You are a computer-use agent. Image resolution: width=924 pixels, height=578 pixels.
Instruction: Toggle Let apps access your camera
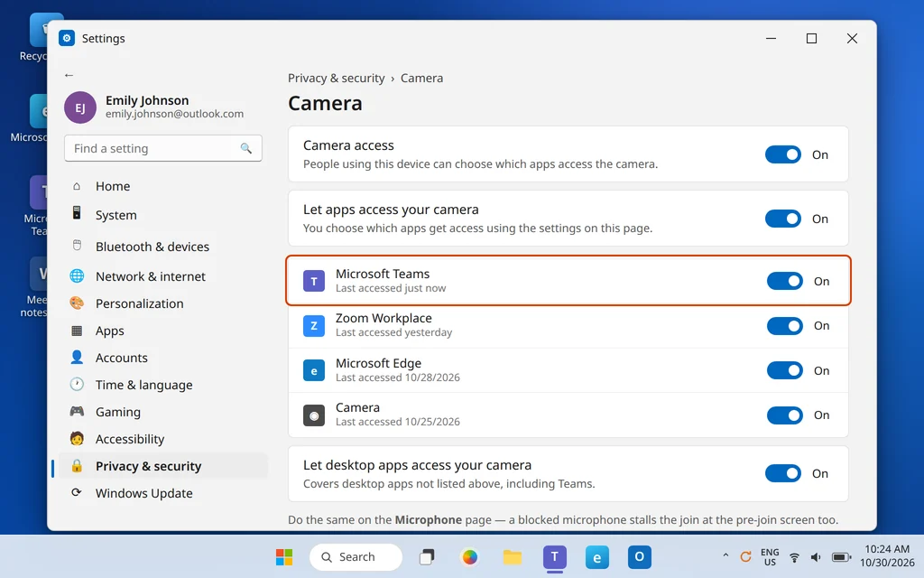pyautogui.click(x=783, y=219)
